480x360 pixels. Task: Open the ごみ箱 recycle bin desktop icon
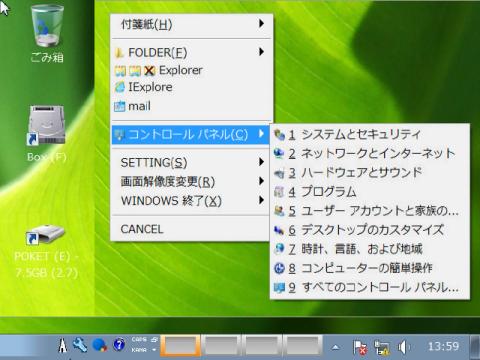[x=47, y=33]
